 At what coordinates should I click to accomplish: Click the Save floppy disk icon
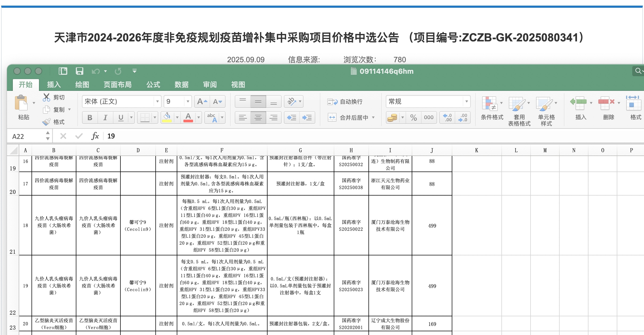click(x=80, y=71)
